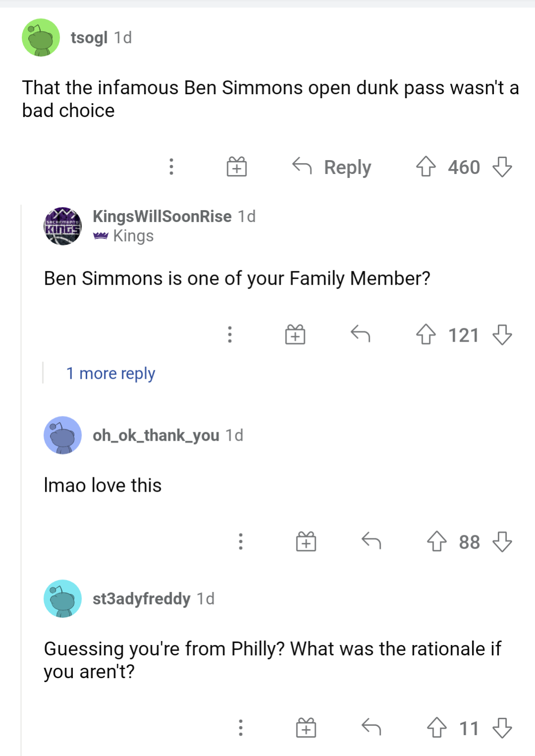Upvote the 'lmao love this' comment
This screenshot has height=756, width=535.
(437, 541)
